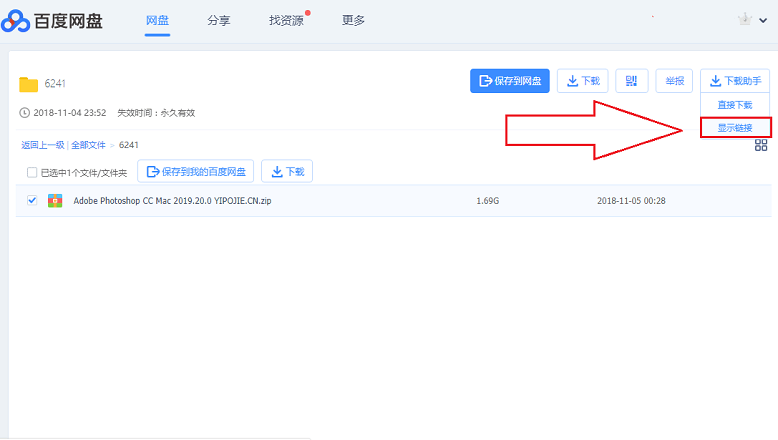This screenshot has height=440, width=778.
Task: Open the account dropdown arrow at top right
Action: pyautogui.click(x=765, y=21)
